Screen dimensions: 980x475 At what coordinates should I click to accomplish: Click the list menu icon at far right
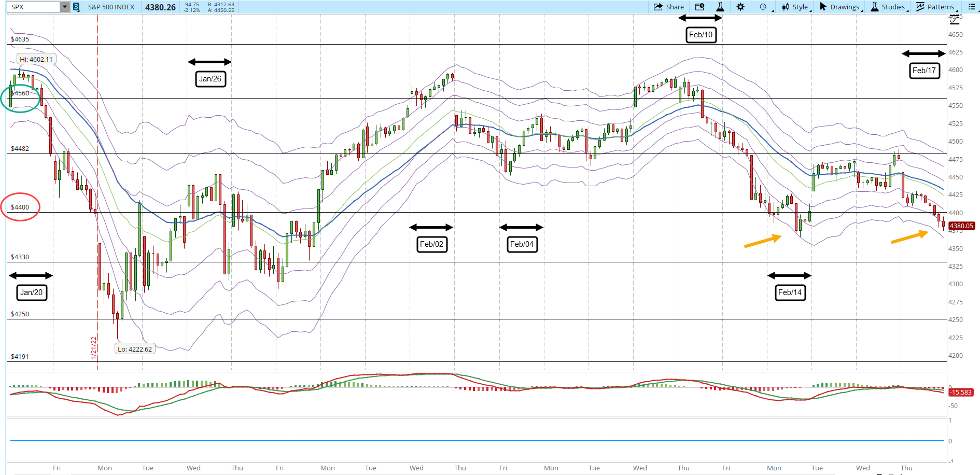pos(972,7)
